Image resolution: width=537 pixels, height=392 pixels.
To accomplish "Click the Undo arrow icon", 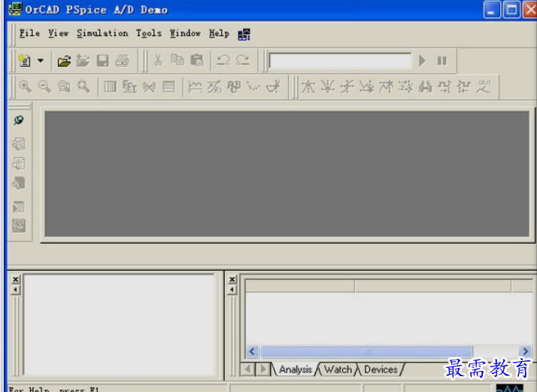I will tap(223, 60).
